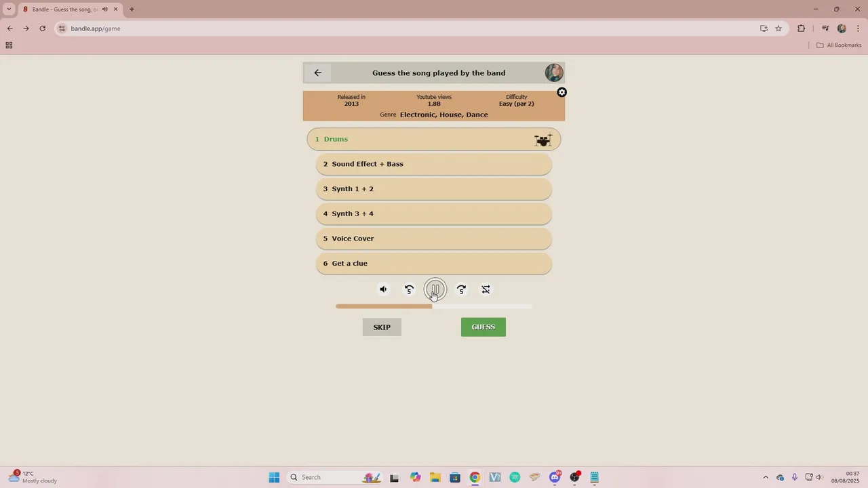The image size is (868, 488).
Task: Select the 4 Synth 3 + 4 row
Action: pyautogui.click(x=434, y=213)
